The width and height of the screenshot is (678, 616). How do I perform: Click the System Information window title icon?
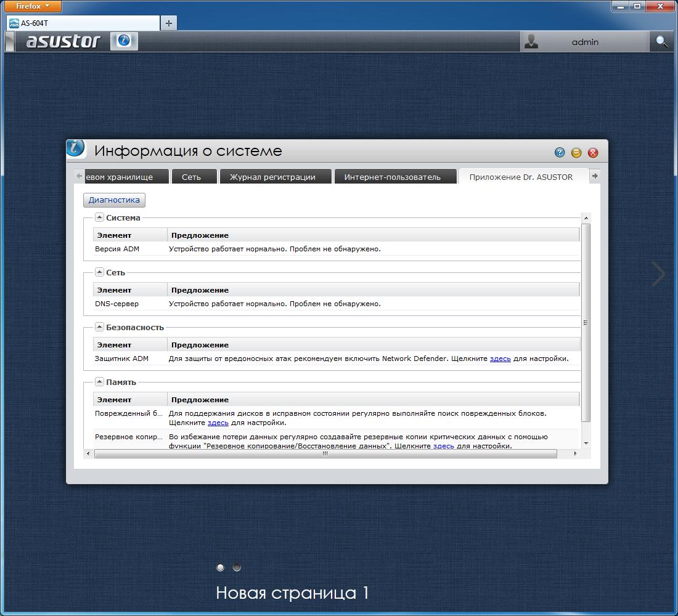point(76,148)
